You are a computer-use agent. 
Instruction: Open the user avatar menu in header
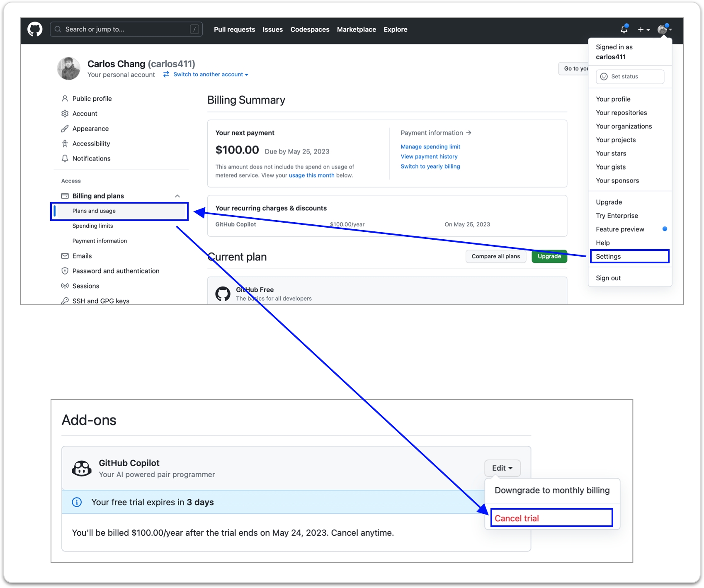[x=664, y=29]
